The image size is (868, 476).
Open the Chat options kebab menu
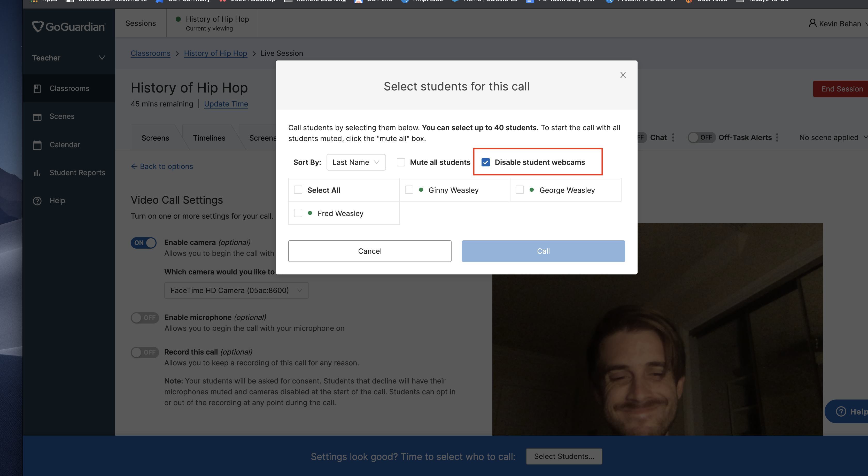point(673,137)
